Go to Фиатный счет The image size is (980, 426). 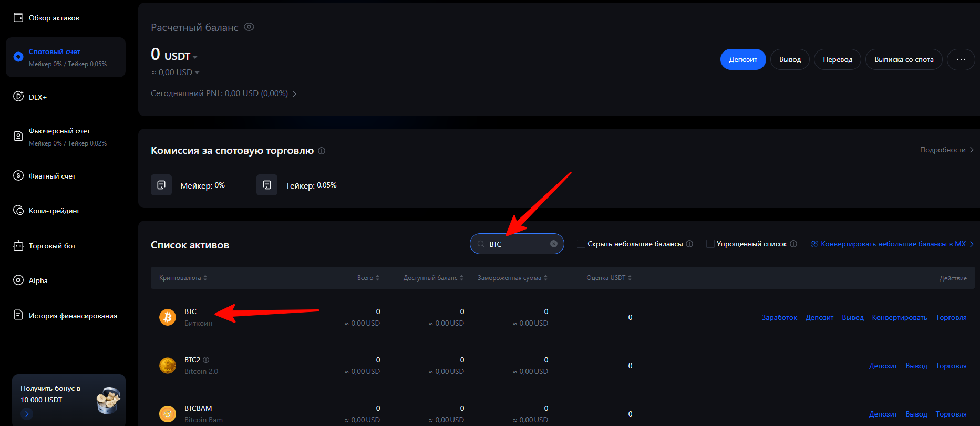(52, 176)
